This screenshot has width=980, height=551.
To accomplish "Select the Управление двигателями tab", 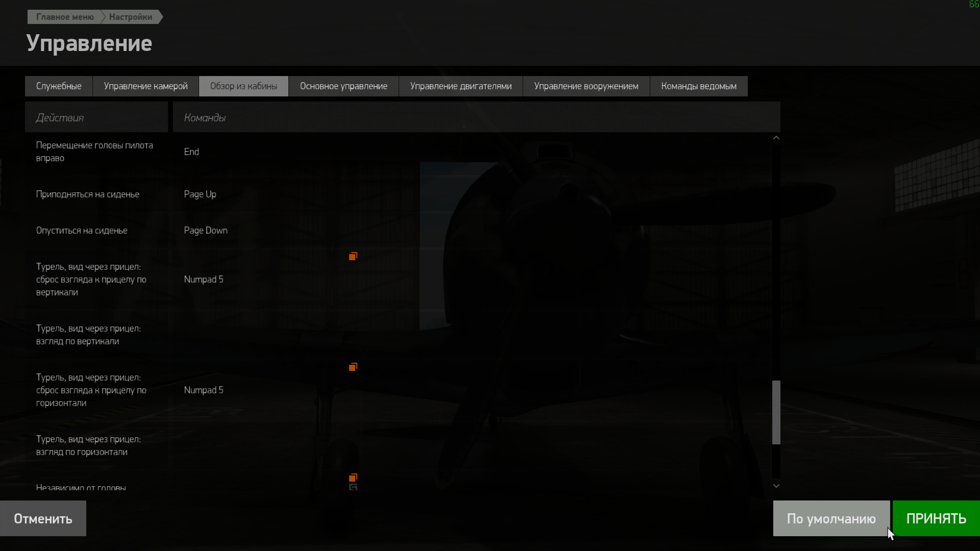I will 461,86.
